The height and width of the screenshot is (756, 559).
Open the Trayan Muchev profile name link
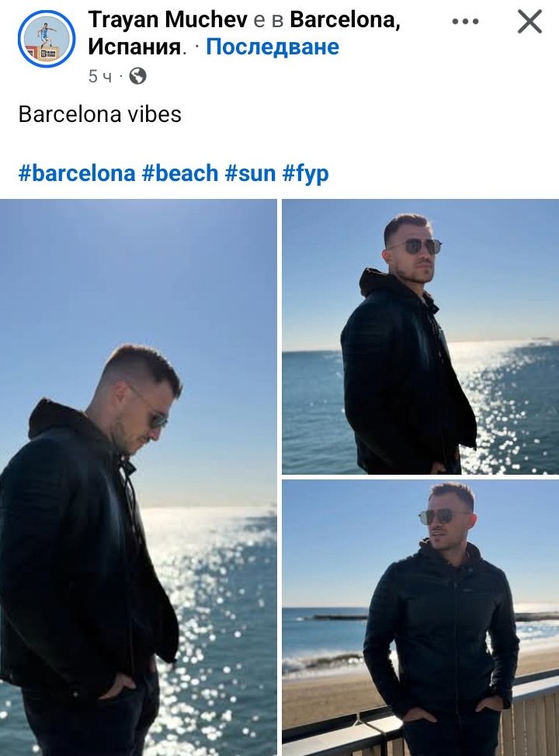point(167,19)
